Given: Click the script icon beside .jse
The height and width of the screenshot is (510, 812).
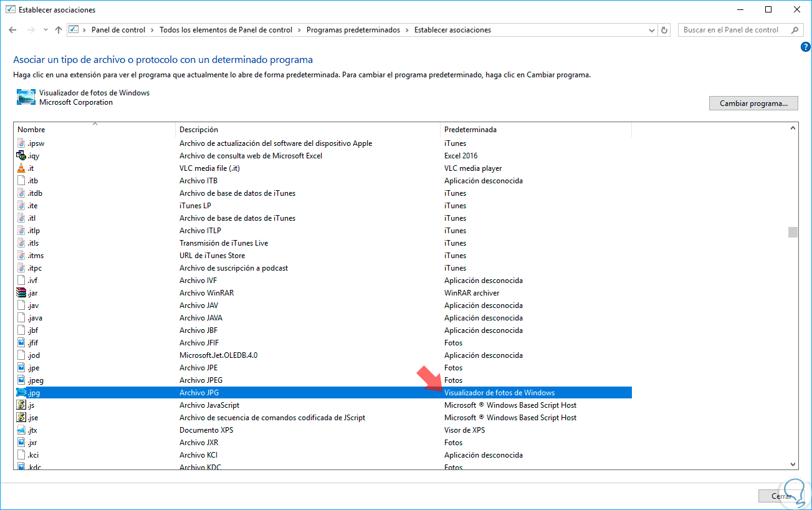Looking at the screenshot, I should 21,418.
